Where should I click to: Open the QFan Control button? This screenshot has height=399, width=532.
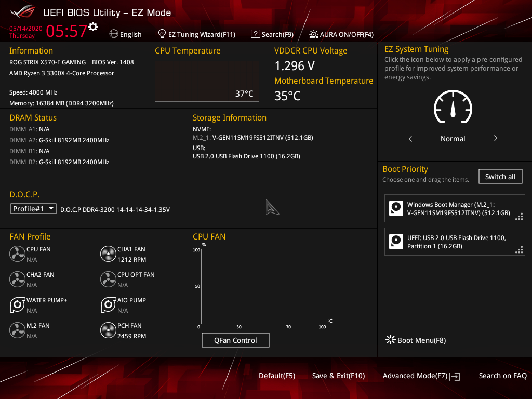coord(235,340)
